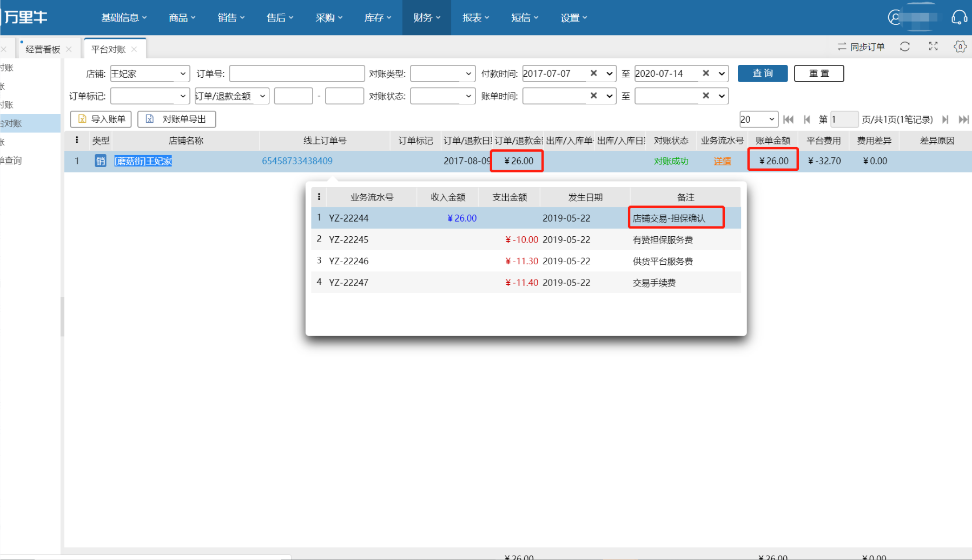Image resolution: width=972 pixels, height=560 pixels.
Task: Open the 订单/退款金额 dropdown
Action: click(232, 96)
